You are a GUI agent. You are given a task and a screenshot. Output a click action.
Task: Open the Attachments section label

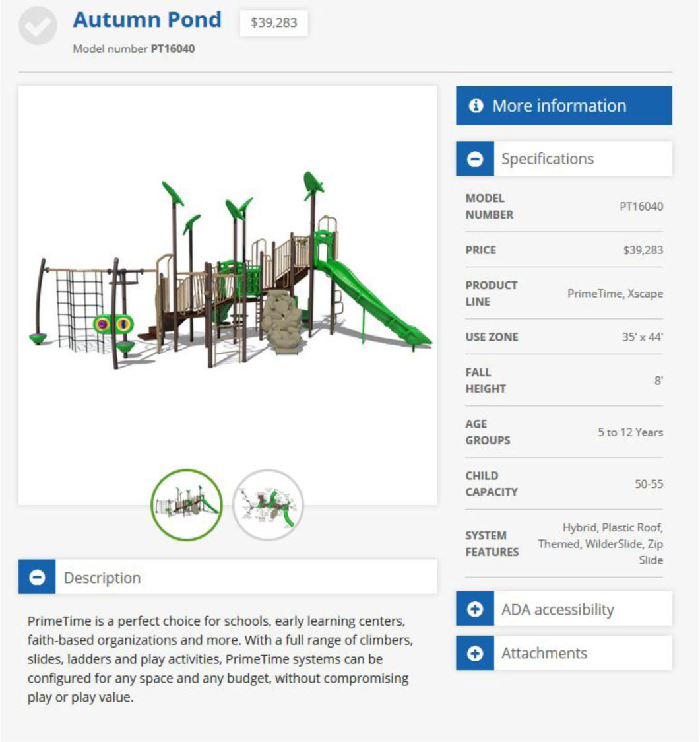pos(544,653)
